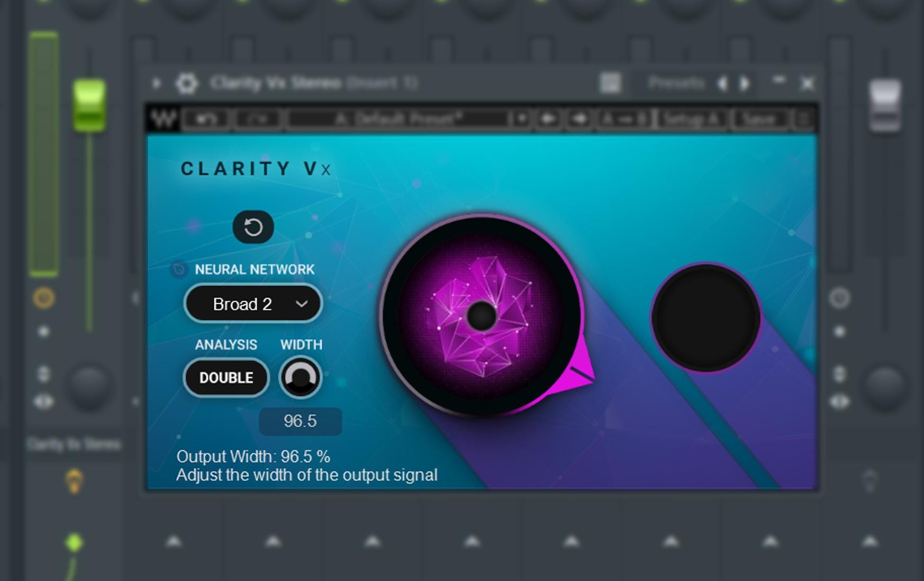Click the 'Output Width: 96.5 %' status text
This screenshot has height=581, width=924.
point(253,457)
